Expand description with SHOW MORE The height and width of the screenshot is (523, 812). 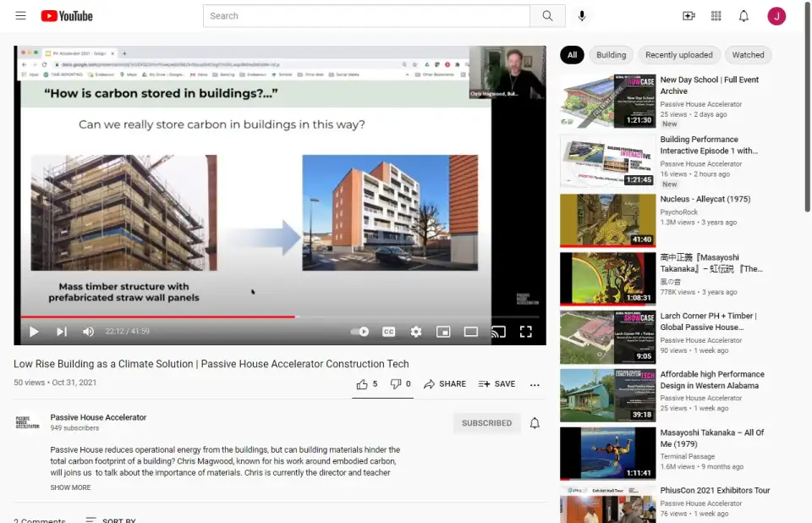70,487
